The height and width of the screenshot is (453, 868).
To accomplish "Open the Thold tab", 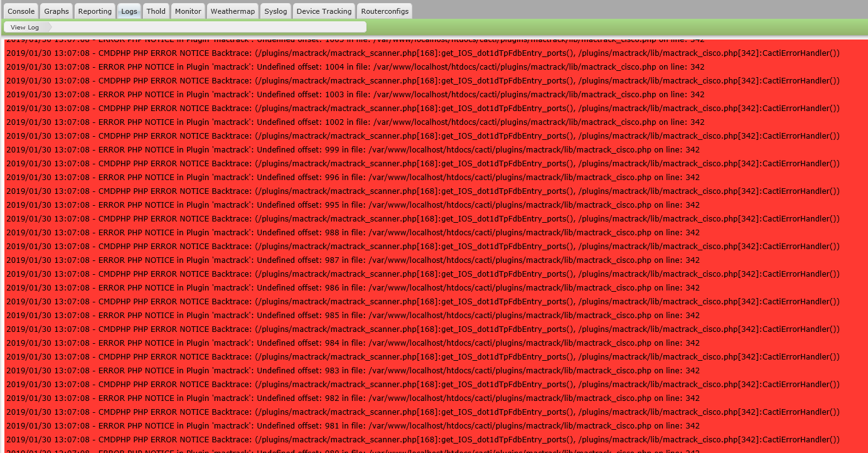I will tap(155, 11).
